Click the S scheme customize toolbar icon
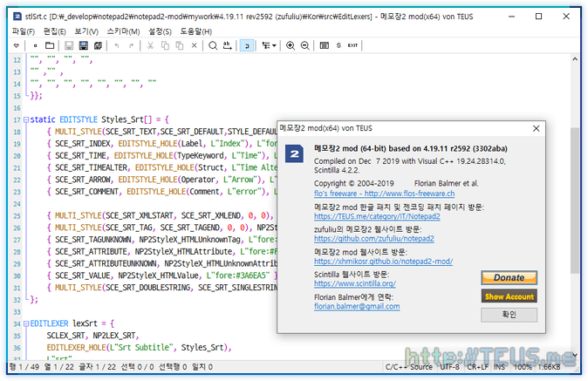This screenshot has height=381, width=588. [x=338, y=45]
